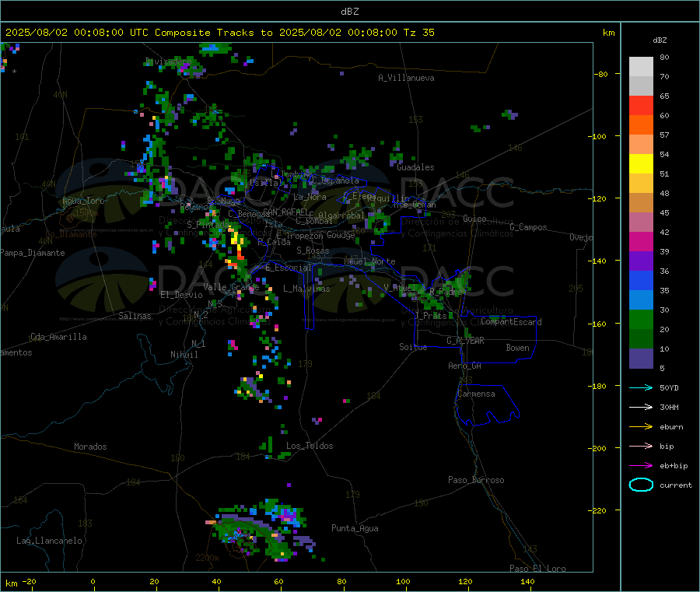Click the yellow eburn arrow icon

(641, 426)
